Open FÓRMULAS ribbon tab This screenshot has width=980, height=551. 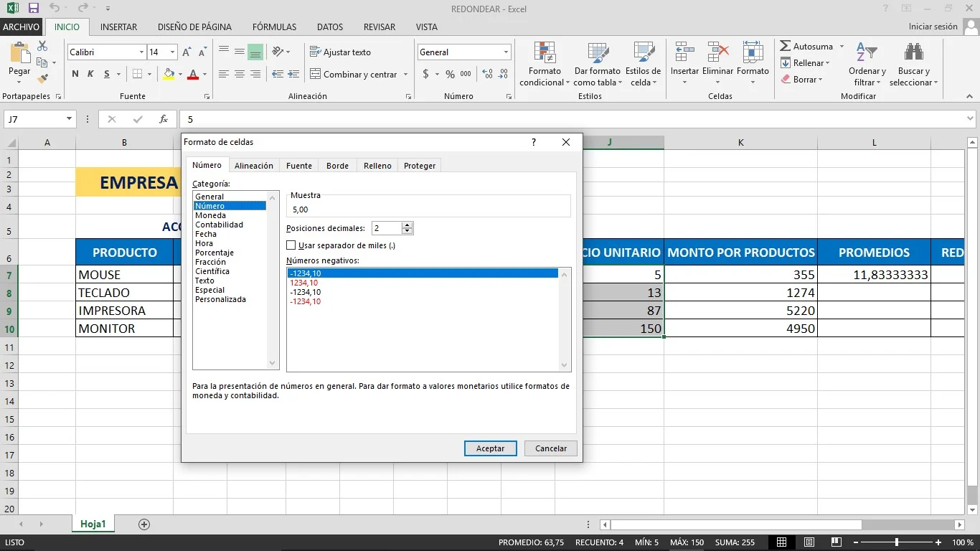(x=274, y=27)
